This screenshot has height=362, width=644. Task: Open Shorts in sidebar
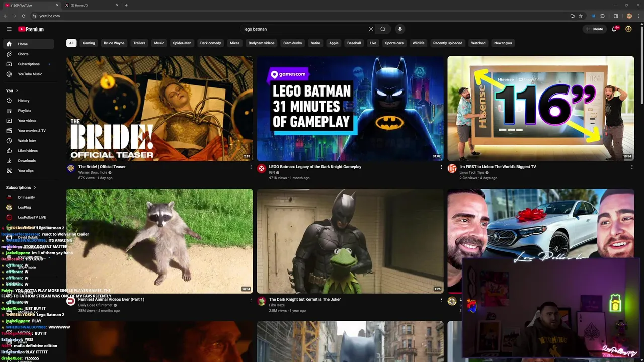pos(28,54)
